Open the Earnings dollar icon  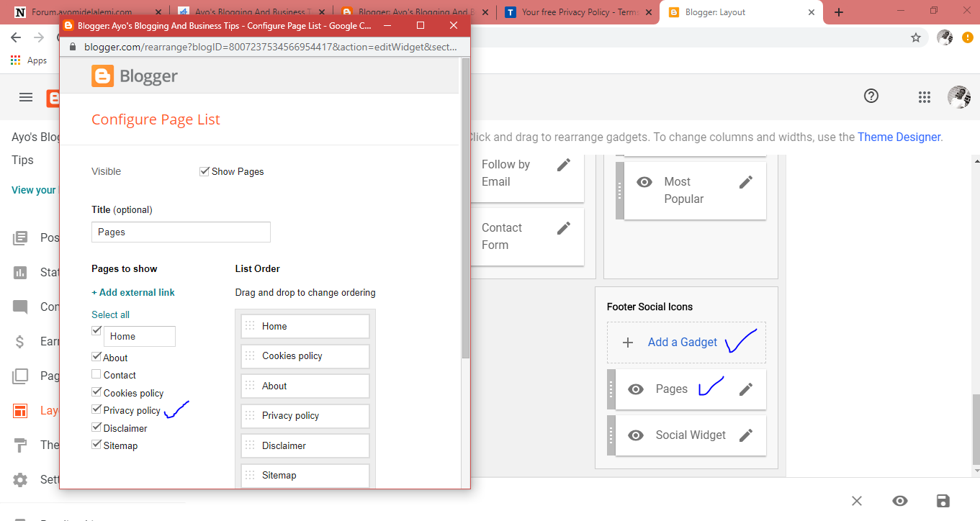click(x=20, y=342)
